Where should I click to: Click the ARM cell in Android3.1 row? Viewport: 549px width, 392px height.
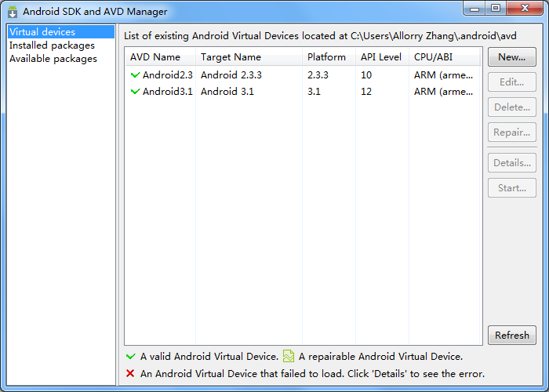(x=443, y=92)
